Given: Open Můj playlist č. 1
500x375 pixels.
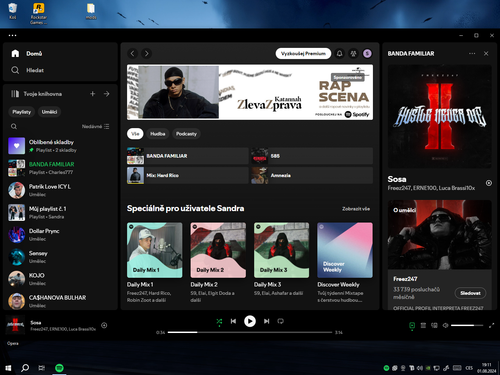Looking at the screenshot, I should 60,213.
